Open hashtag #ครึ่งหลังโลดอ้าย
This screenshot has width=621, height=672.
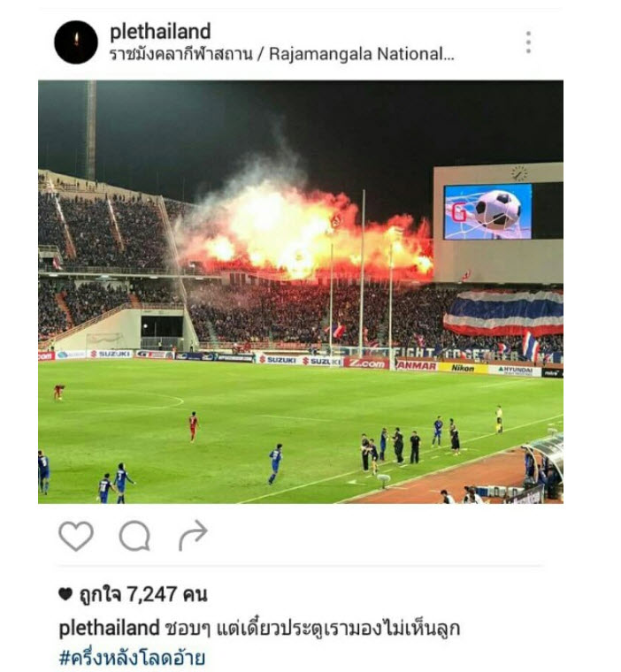pos(132,658)
